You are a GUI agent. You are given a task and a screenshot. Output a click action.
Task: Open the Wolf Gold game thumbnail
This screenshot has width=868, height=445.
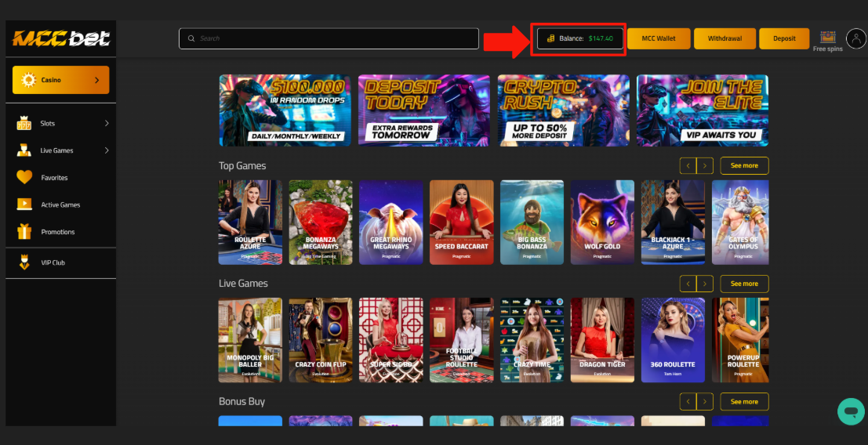click(602, 222)
